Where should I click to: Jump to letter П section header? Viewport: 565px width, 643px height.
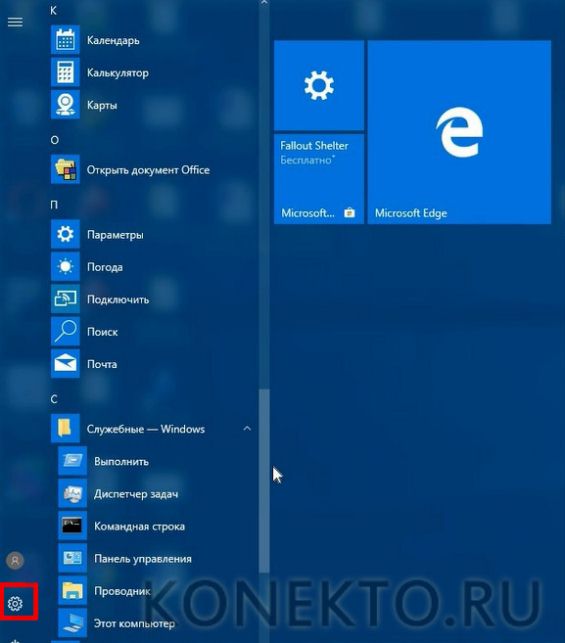(54, 205)
